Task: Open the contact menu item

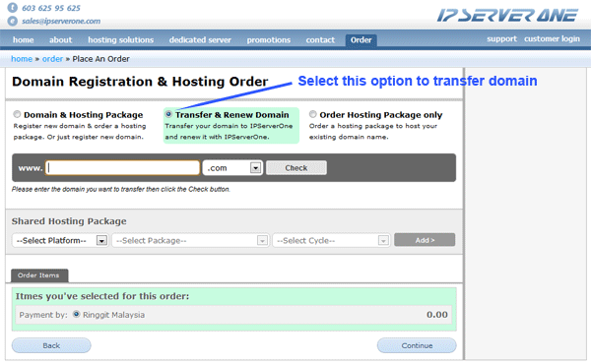Action: tap(320, 40)
